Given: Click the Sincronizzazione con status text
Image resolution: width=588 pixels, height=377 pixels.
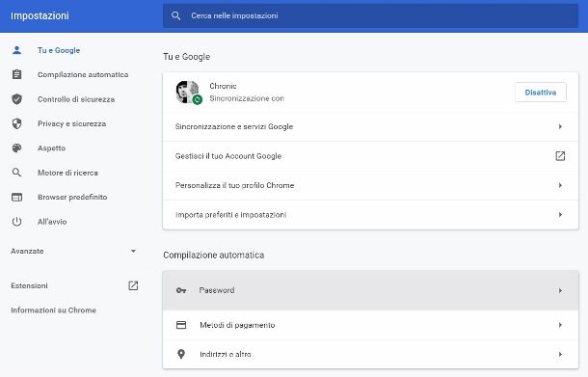Looking at the screenshot, I should coord(247,98).
